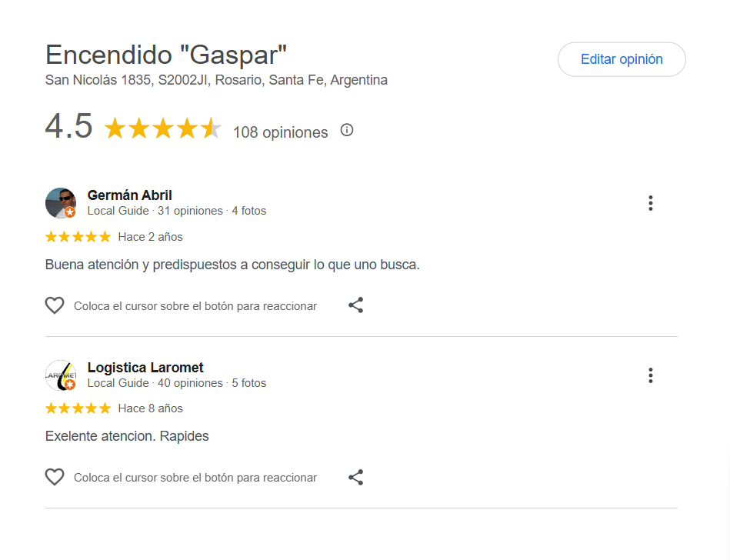
Task: Click the Local Guide badge on Germán Abril's avatar
Action: pos(70,212)
